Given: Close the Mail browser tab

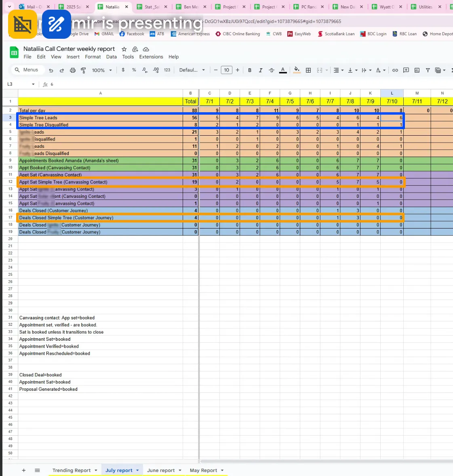Looking at the screenshot, I should coord(48,7).
